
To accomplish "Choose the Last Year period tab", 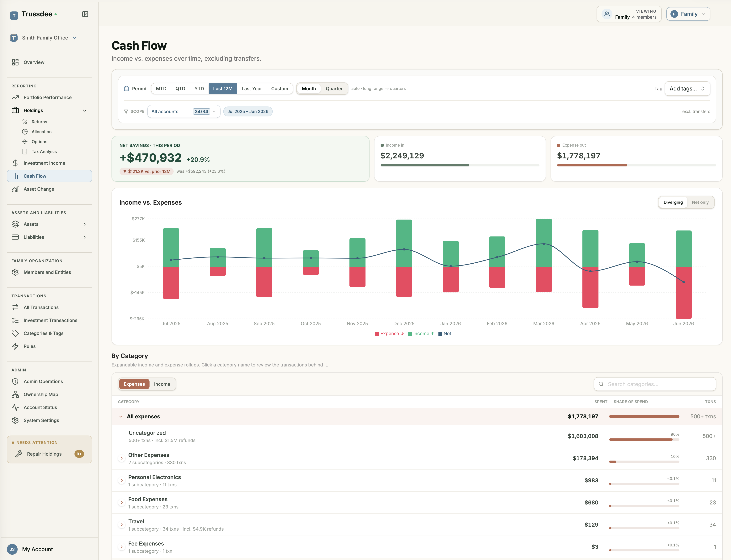I will click(251, 88).
